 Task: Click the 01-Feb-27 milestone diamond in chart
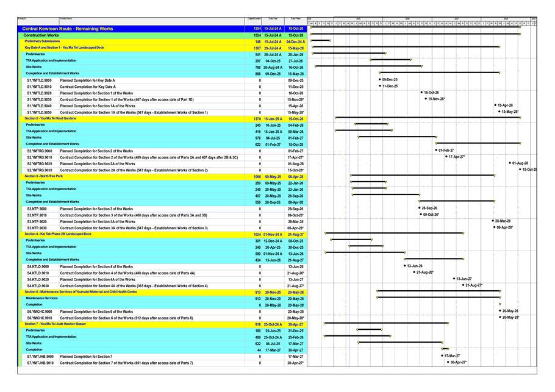click(436, 150)
